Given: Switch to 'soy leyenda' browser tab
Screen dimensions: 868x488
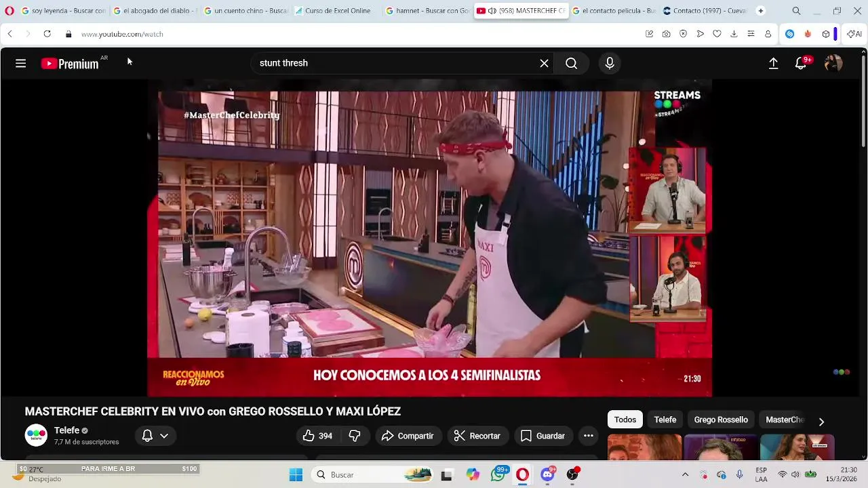Looking at the screenshot, I should 64,11.
